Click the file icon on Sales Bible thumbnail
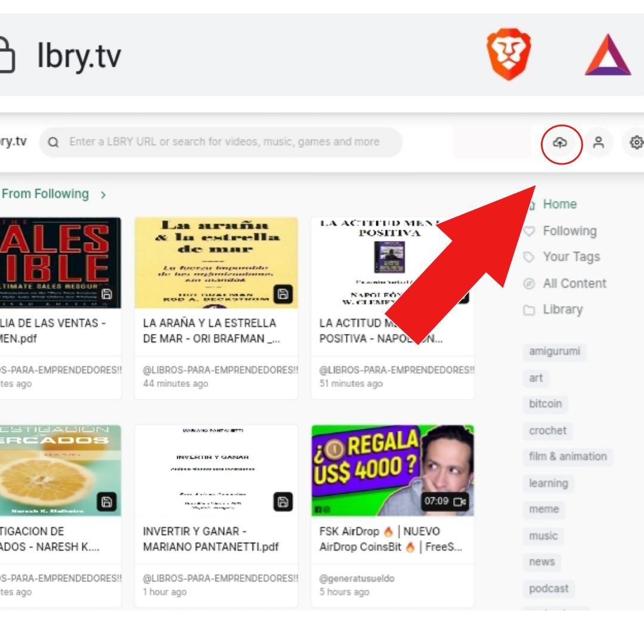The width and height of the screenshot is (644, 644). 107,294
